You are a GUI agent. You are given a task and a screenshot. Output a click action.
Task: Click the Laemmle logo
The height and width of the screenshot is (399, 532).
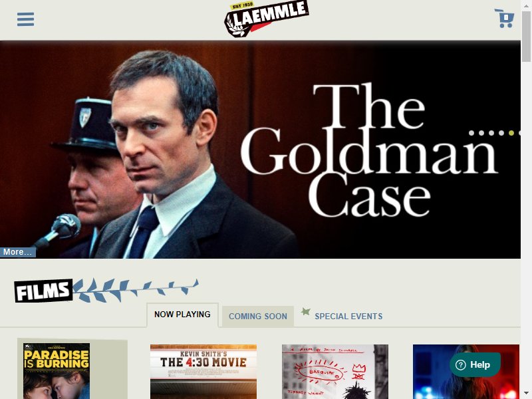click(x=267, y=19)
